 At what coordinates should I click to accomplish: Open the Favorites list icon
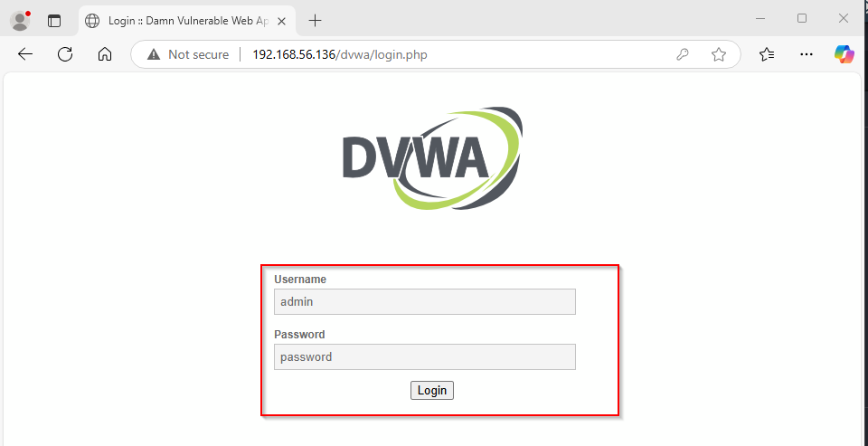tap(767, 54)
